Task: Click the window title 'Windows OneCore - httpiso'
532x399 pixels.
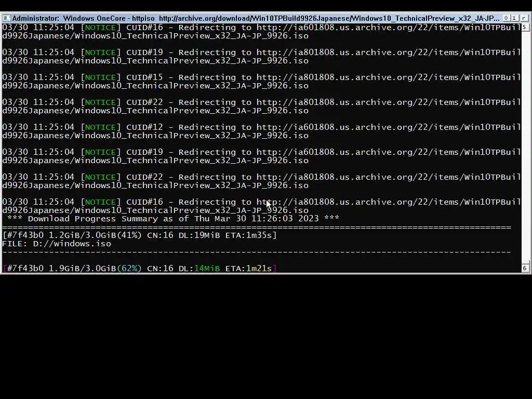Action: (x=109, y=18)
